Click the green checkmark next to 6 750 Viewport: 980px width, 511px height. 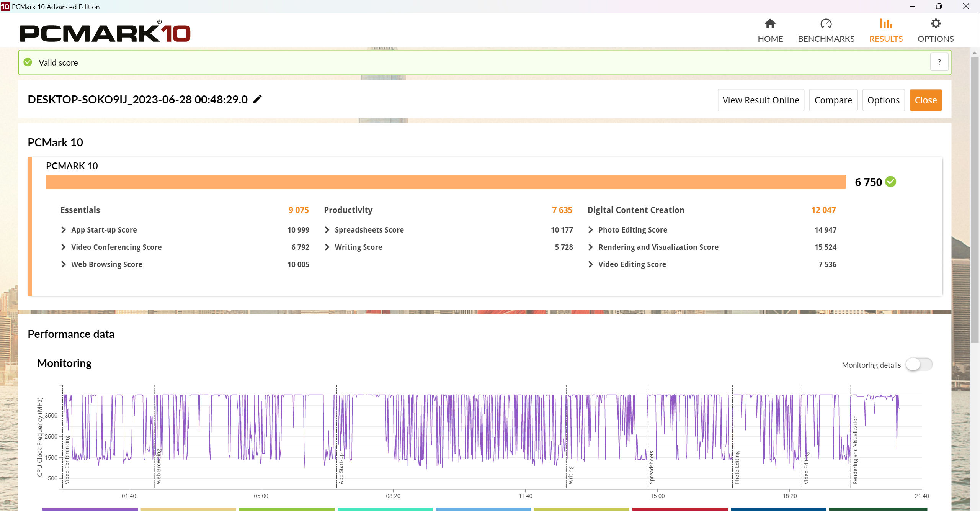890,182
